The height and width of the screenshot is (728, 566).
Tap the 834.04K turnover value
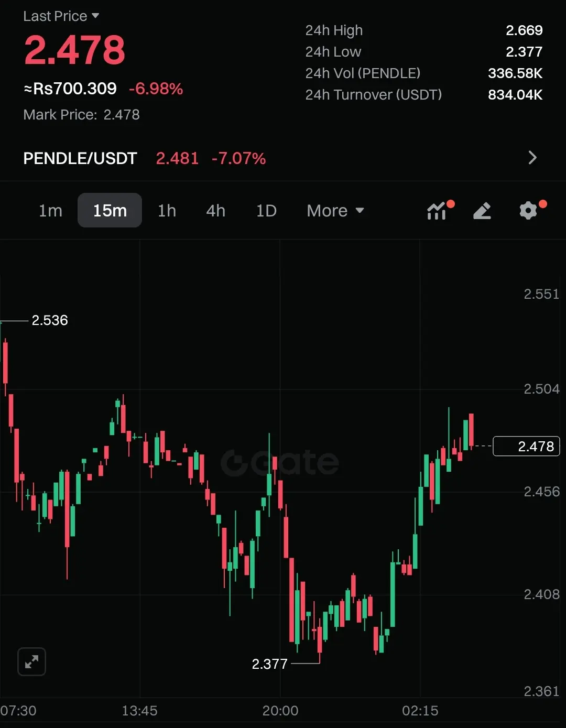pyautogui.click(x=515, y=95)
